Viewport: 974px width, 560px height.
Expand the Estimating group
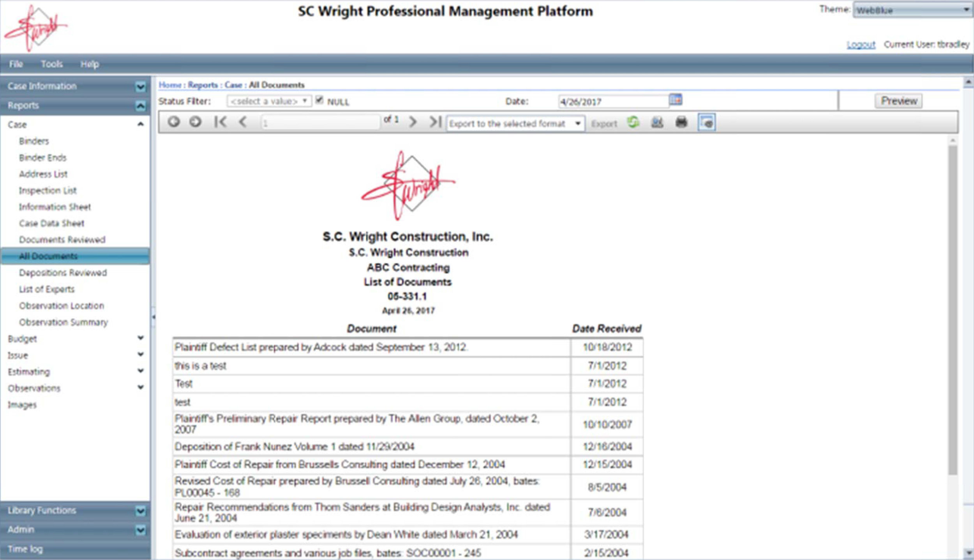pyautogui.click(x=141, y=371)
